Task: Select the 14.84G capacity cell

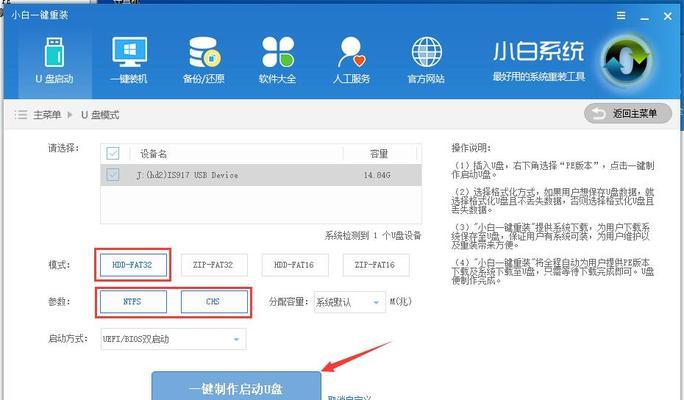Action: pos(377,175)
